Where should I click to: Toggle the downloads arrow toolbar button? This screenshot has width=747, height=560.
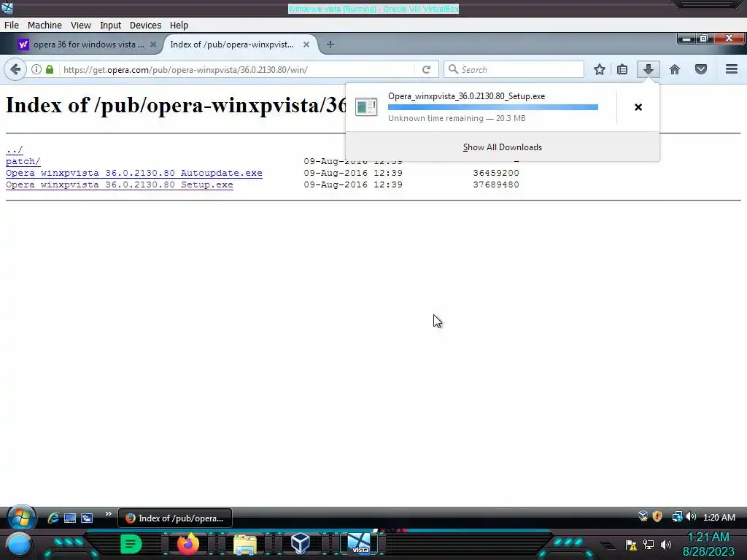(x=648, y=69)
